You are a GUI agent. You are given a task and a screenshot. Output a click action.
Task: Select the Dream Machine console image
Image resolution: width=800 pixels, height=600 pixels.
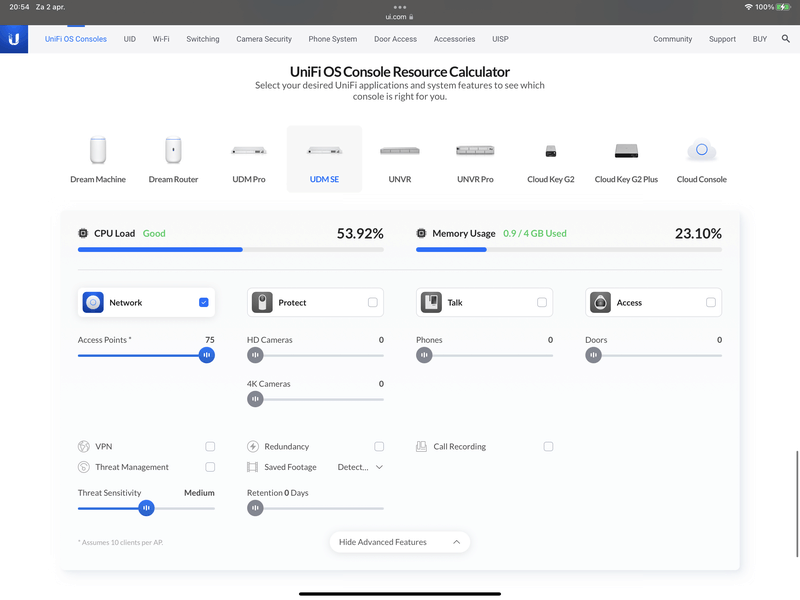98,151
